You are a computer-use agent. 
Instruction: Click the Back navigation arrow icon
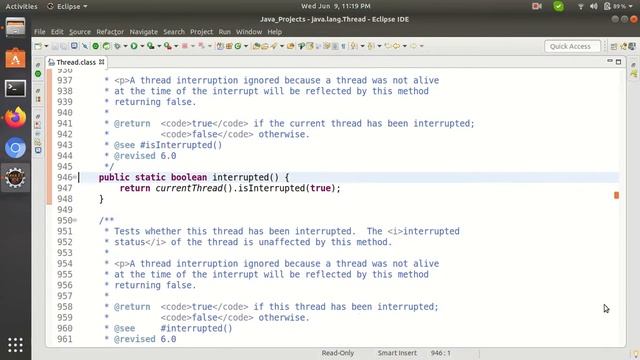pyautogui.click(x=396, y=46)
